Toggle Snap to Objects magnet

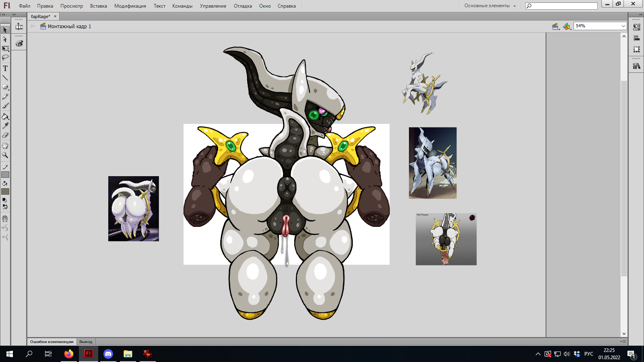[x=5, y=219]
